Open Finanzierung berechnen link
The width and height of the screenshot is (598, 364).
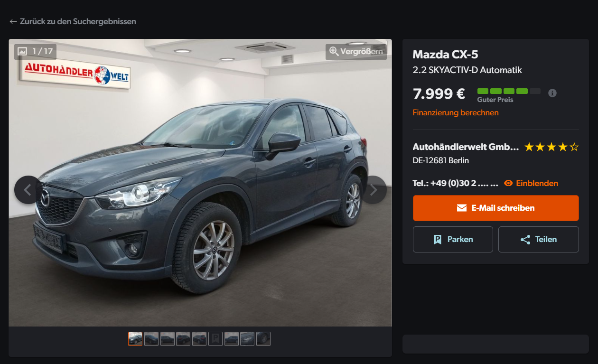click(x=456, y=113)
